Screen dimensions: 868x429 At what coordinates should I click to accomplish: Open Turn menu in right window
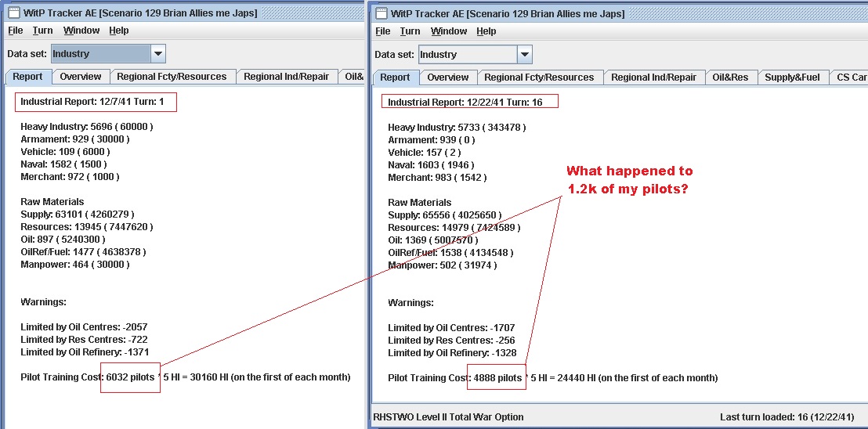pos(410,31)
